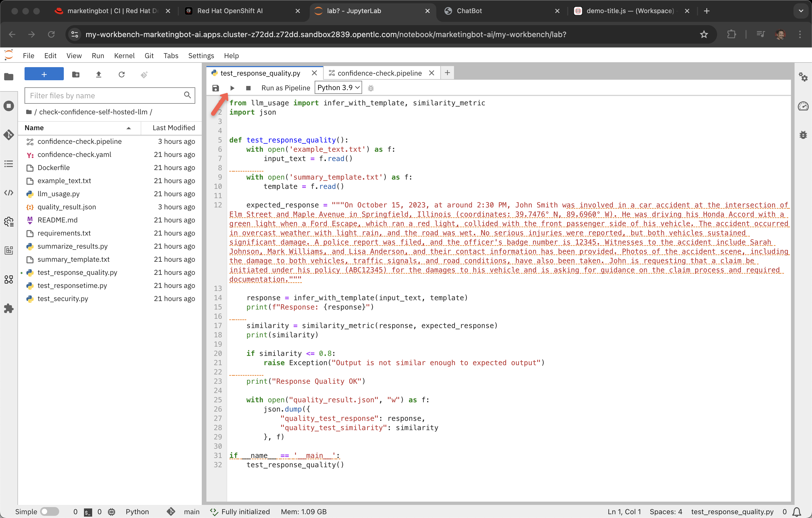Switch to the confidence-check.pipeline tab
Screen dimensions: 812x518
pyautogui.click(x=379, y=73)
